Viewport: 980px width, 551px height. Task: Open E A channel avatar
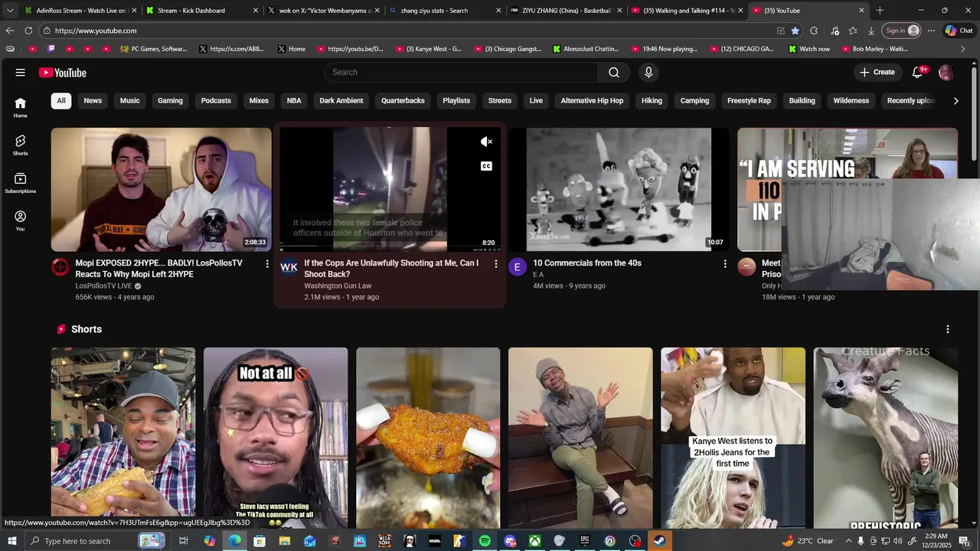(x=518, y=267)
